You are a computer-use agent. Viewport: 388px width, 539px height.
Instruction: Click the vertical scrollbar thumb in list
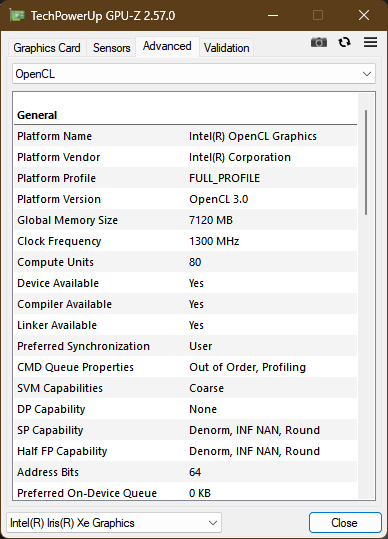pyautogui.click(x=366, y=162)
